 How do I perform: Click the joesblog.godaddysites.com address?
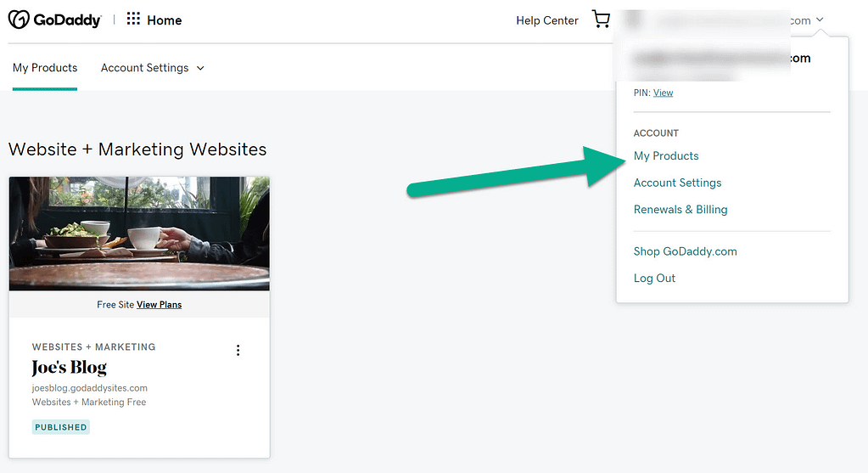(90, 388)
